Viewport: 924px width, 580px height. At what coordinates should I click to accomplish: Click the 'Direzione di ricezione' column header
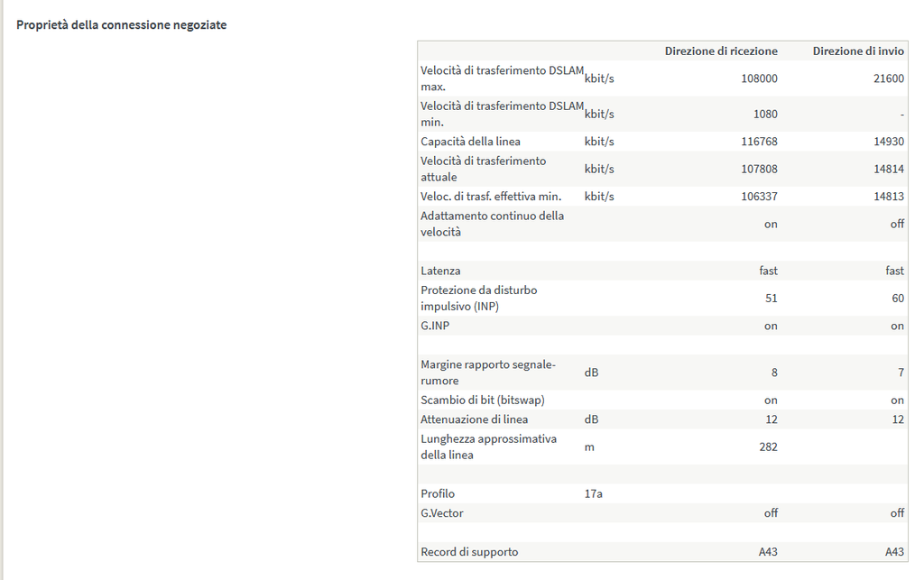[x=721, y=51]
